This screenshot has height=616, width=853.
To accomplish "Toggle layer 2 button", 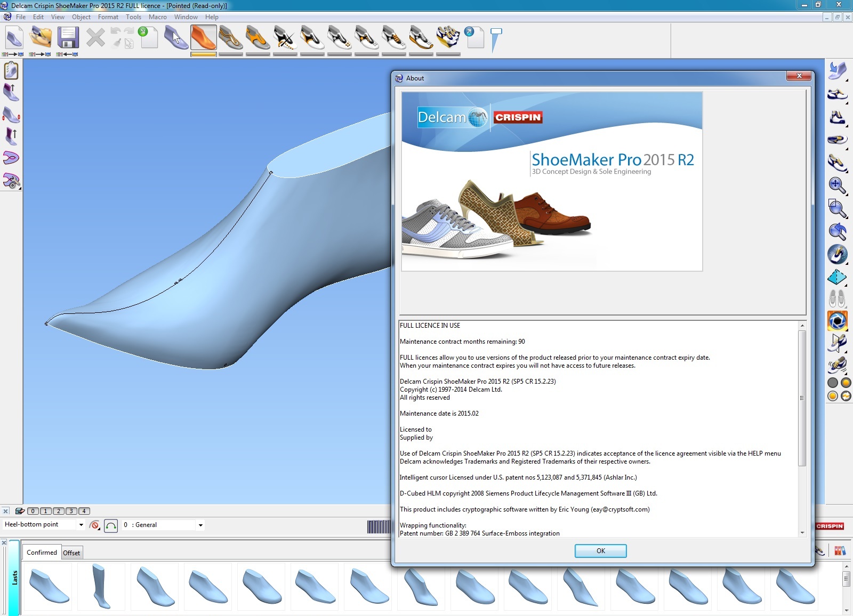I will pos(59,511).
